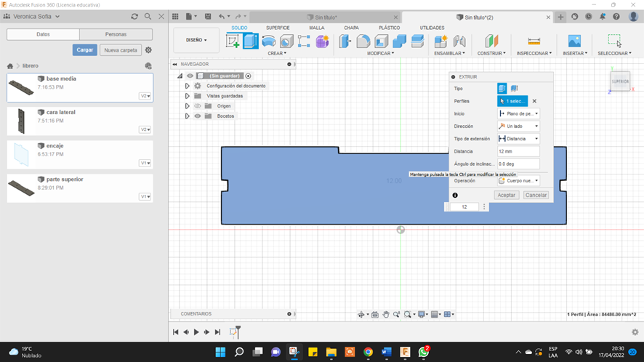Select the Revolve tool icon
This screenshot has height=362, width=644.
click(269, 41)
